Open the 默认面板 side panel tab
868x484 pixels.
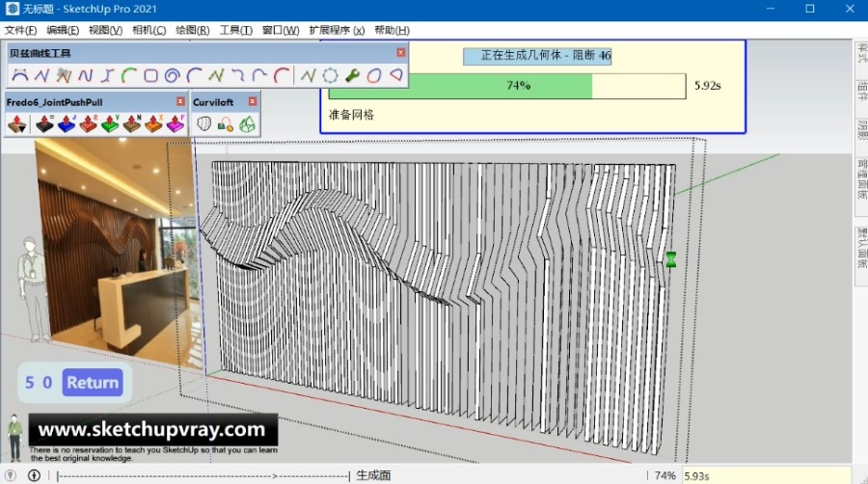(862, 249)
